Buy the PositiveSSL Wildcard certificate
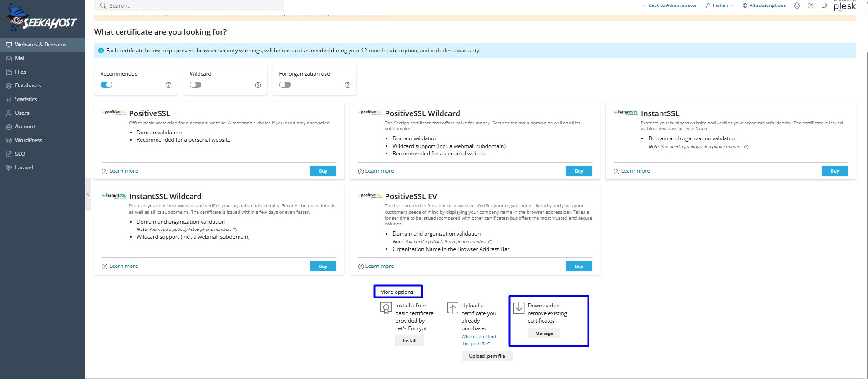Screen dimensions: 868x379 [x=579, y=171]
